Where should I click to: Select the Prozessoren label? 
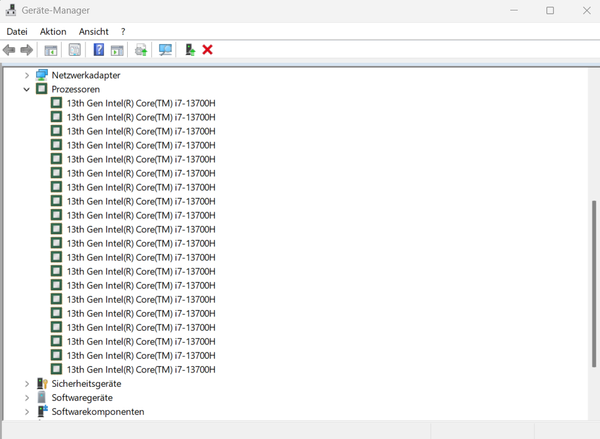tap(76, 89)
